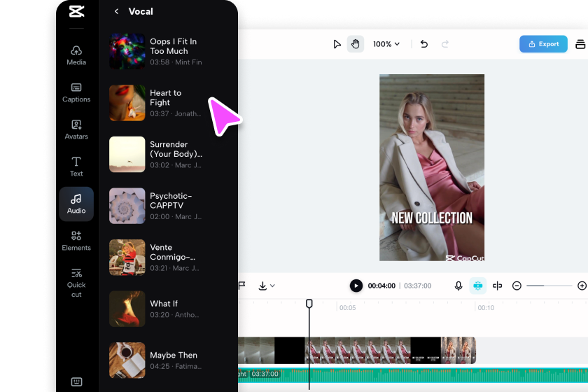
Task: Click the 'What If' title
Action: 164,304
